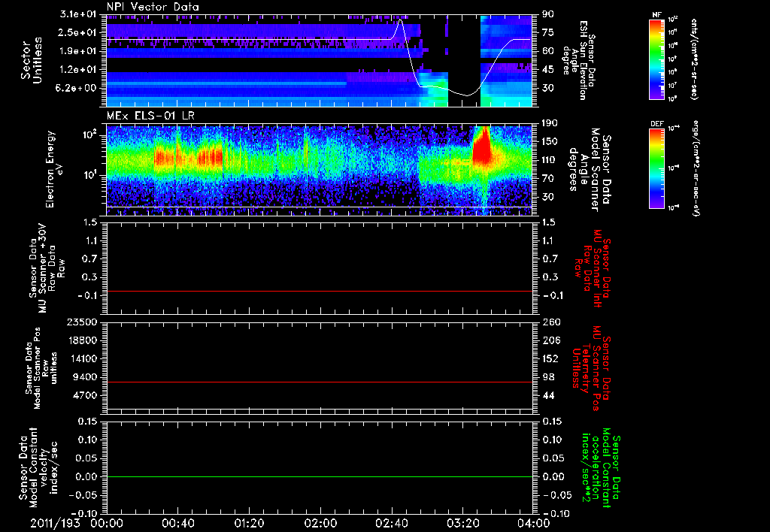The width and height of the screenshot is (770, 532).
Task: Click the "Sector Unitless" axis title
Action: point(32,60)
